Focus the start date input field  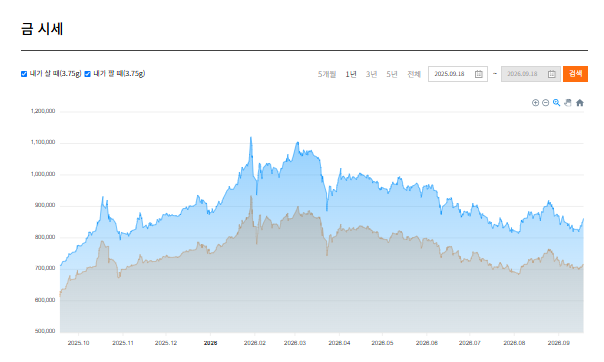tap(458, 74)
